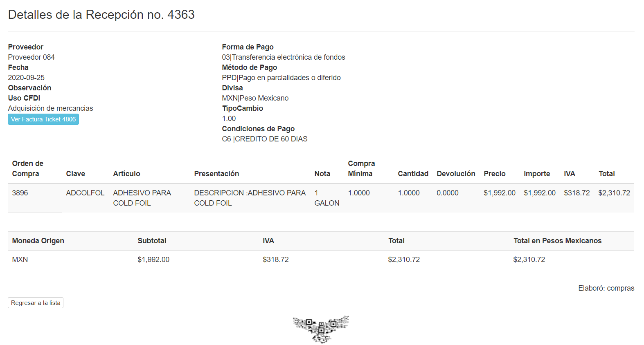Click the QR eagle logo at bottom

click(321, 329)
